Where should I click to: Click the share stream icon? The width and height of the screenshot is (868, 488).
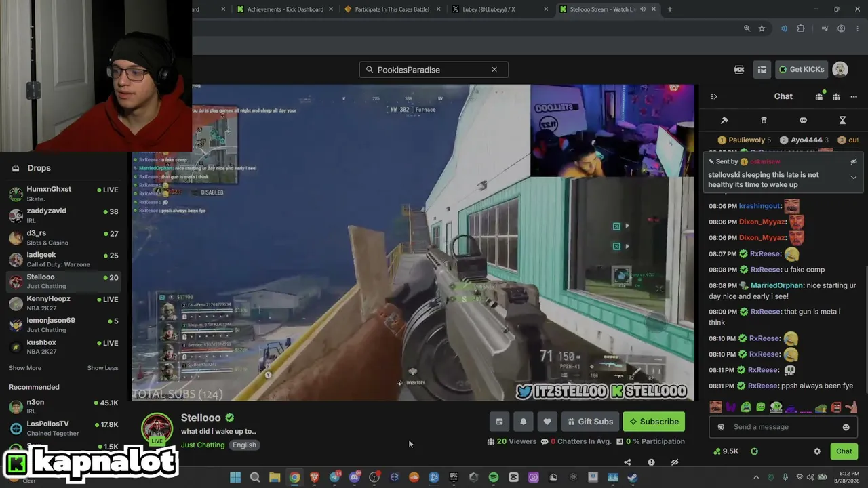coord(627,462)
